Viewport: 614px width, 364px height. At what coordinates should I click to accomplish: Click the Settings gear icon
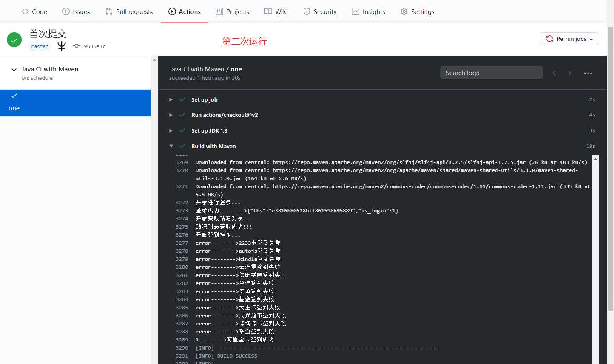click(x=404, y=12)
